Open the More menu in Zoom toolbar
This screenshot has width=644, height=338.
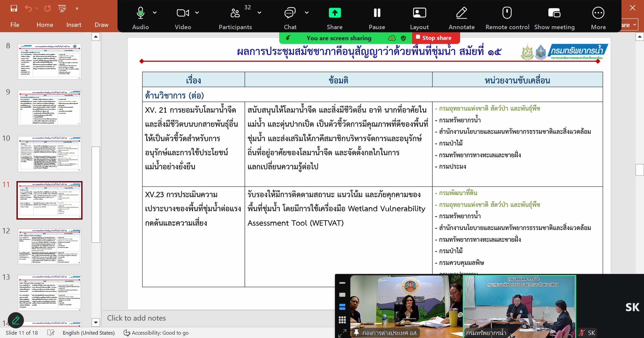pos(598,17)
